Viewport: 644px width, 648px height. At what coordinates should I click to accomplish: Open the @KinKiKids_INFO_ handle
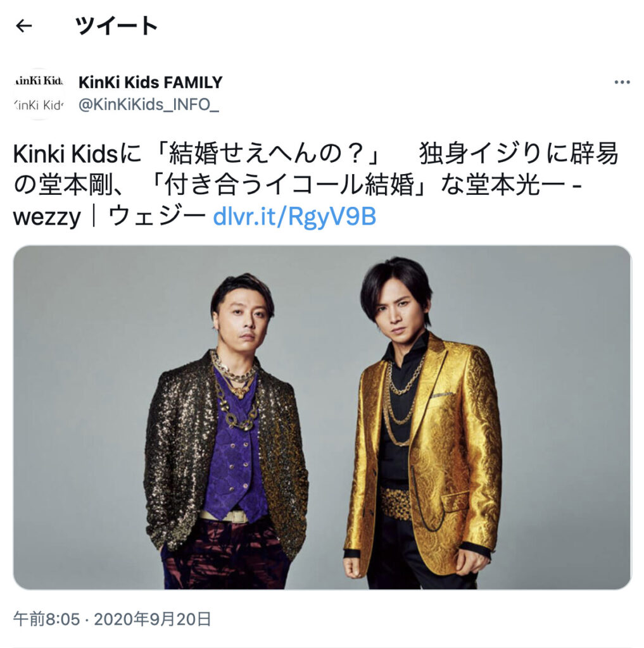(x=149, y=105)
